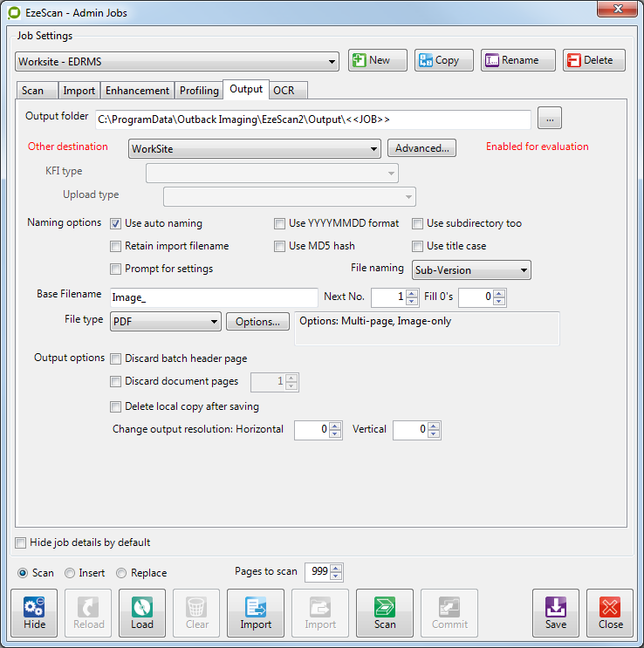The image size is (644, 648).
Task: Open the OCR tab
Action: tap(284, 91)
